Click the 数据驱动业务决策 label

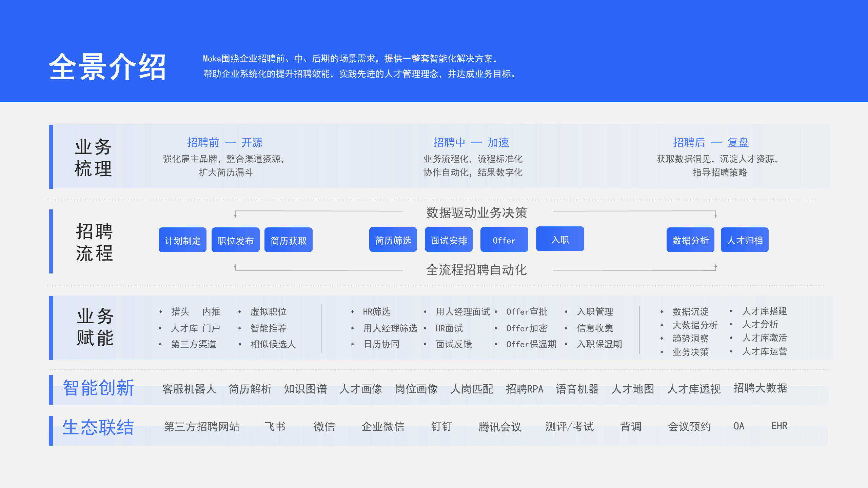coord(476,212)
